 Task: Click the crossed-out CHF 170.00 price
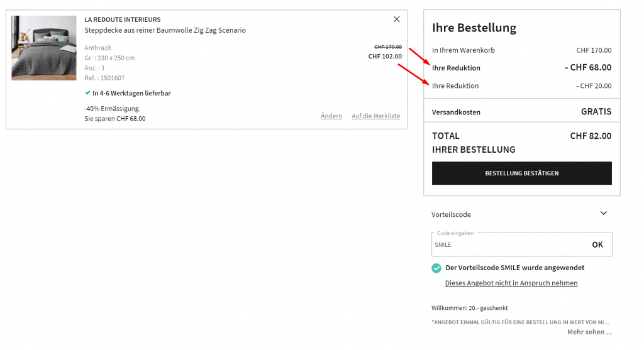(x=387, y=47)
